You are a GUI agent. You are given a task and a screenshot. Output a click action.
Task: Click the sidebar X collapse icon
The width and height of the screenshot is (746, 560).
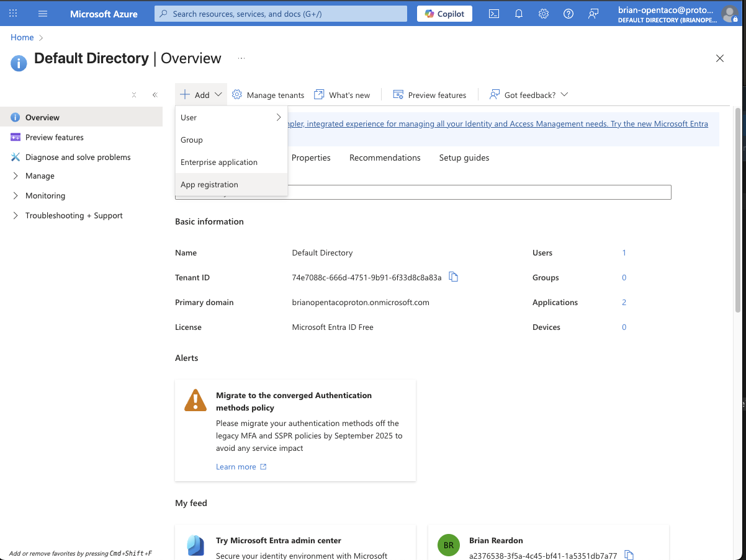coord(134,95)
